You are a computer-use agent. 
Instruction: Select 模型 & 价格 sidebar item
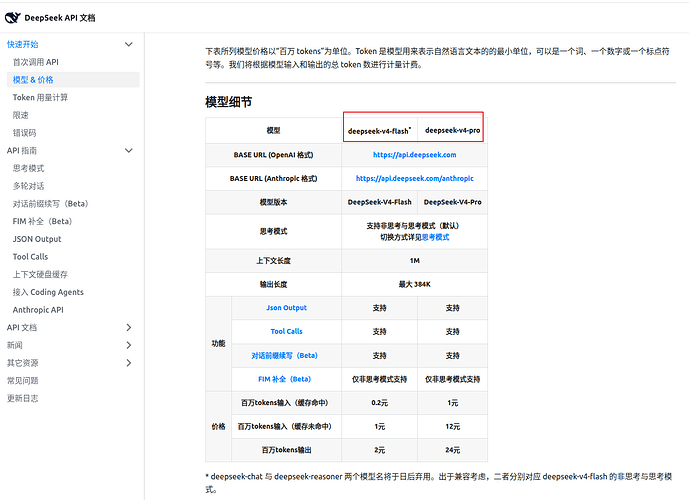pos(73,80)
